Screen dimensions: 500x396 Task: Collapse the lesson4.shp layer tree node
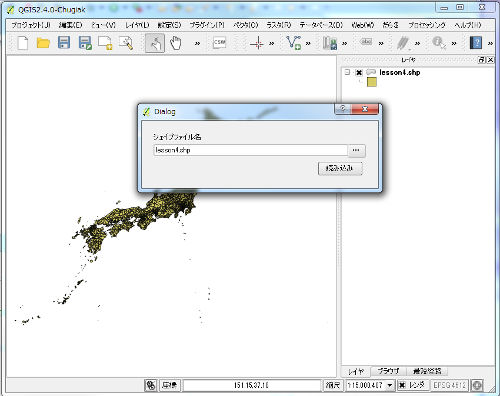(x=347, y=72)
